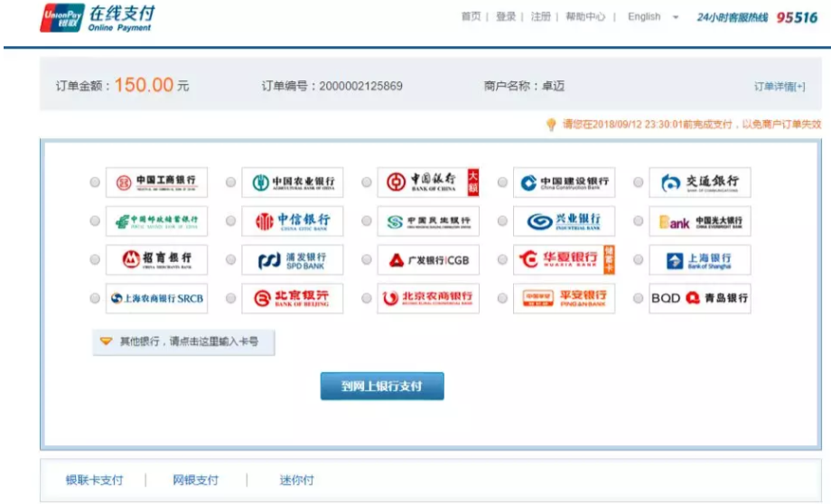This screenshot has width=831, height=504.
Task: Select the Bank of Communications radio button
Action: coord(639,182)
